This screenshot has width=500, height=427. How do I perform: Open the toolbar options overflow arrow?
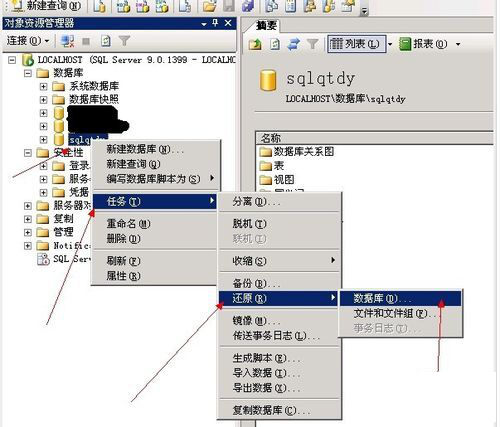[x=364, y=11]
